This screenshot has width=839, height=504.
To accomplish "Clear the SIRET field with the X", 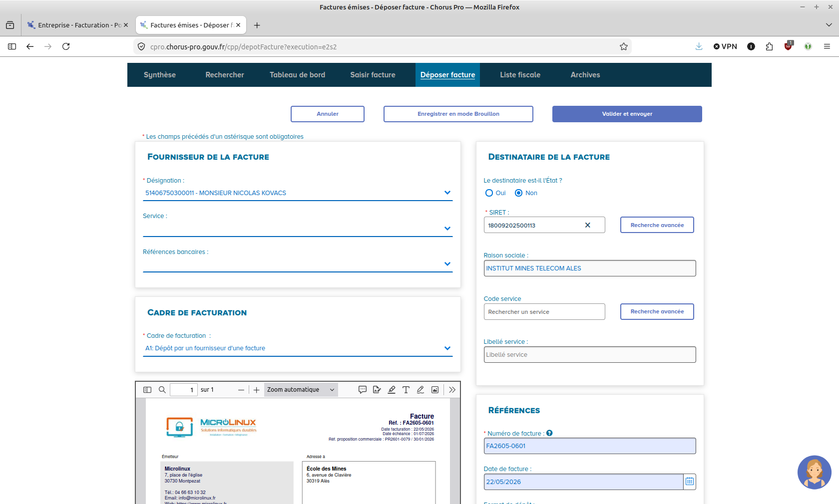I will point(588,225).
